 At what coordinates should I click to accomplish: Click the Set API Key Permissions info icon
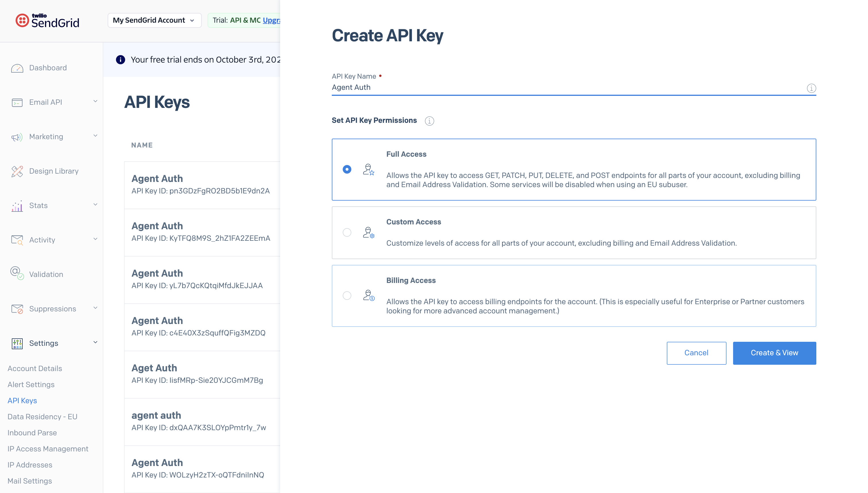tap(429, 121)
